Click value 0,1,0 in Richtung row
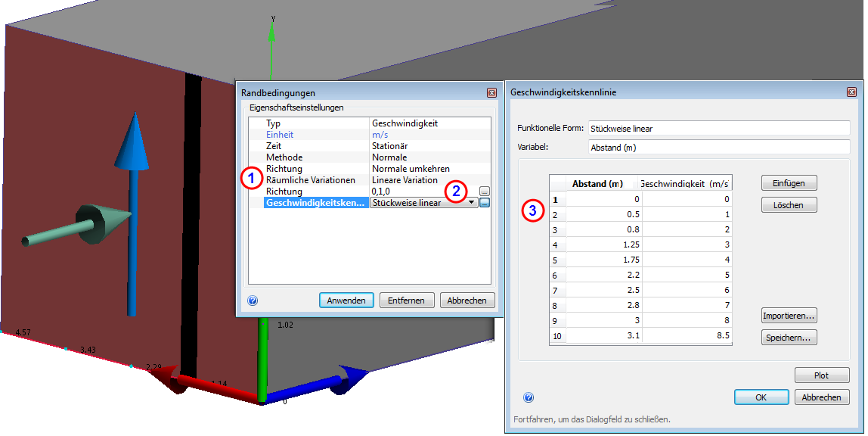The width and height of the screenshot is (868, 436). [x=381, y=192]
